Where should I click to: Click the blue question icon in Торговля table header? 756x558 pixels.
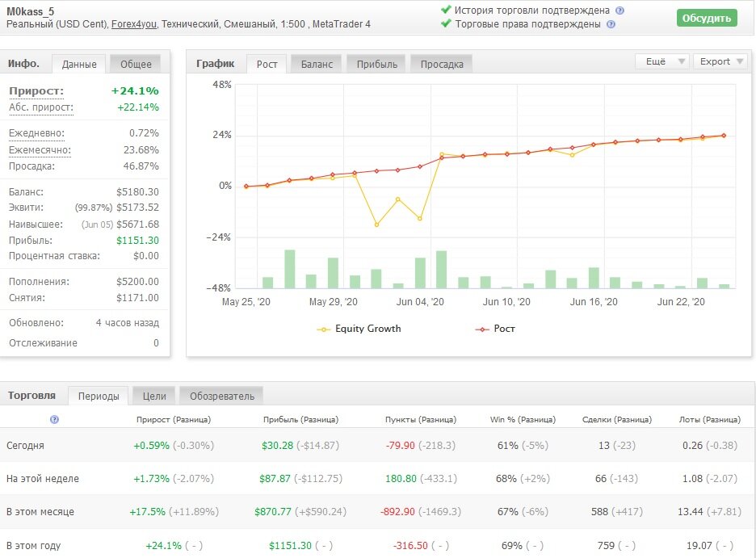pyautogui.click(x=54, y=419)
